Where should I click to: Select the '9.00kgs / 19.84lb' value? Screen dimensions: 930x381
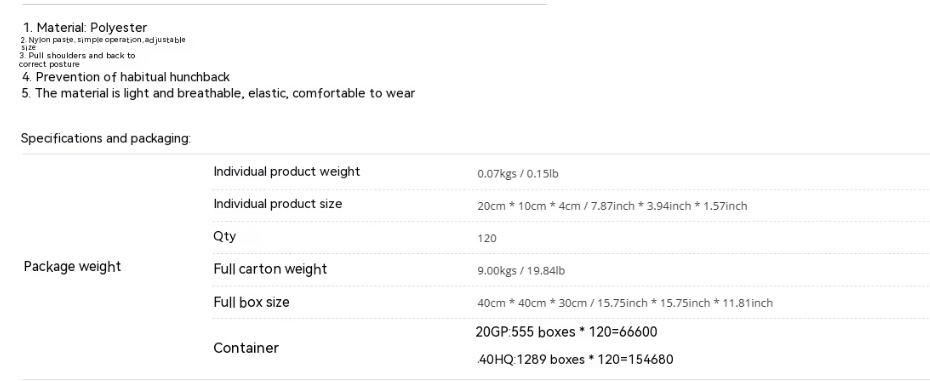(x=521, y=271)
